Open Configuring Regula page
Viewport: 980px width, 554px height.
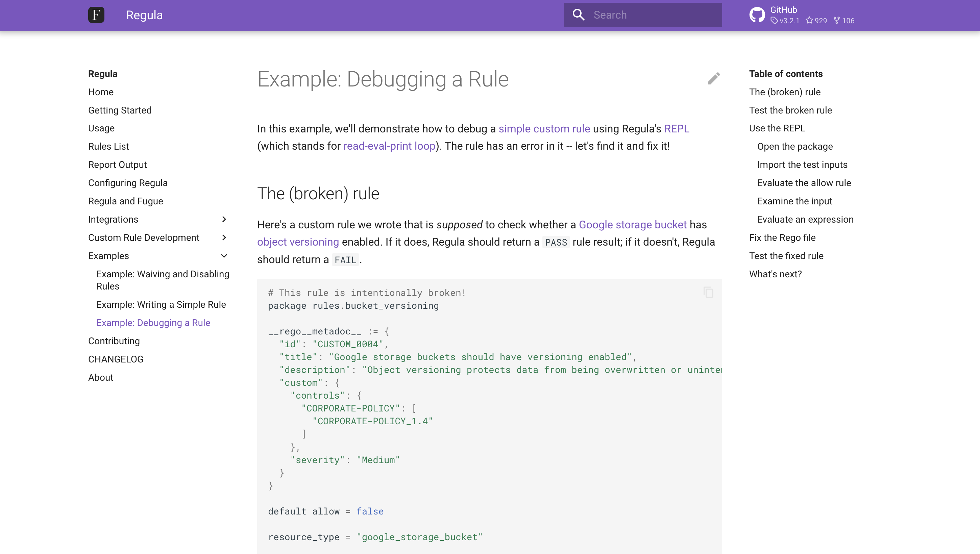coord(128,183)
